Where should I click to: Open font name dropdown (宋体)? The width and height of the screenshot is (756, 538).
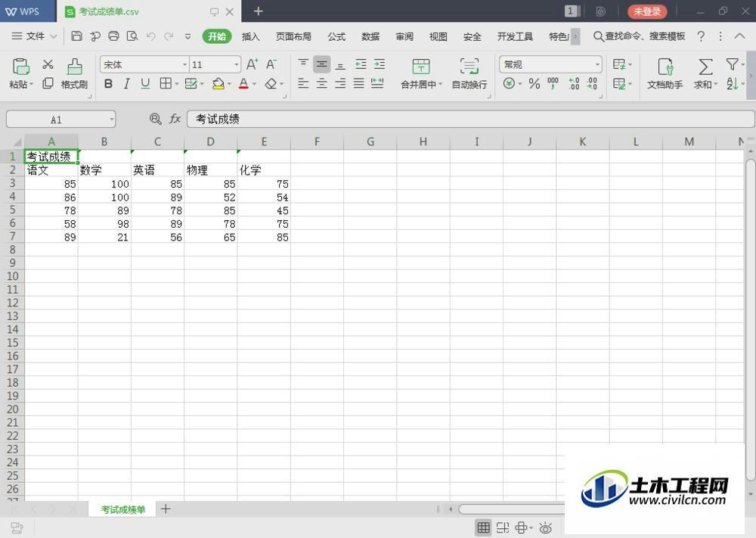184,64
